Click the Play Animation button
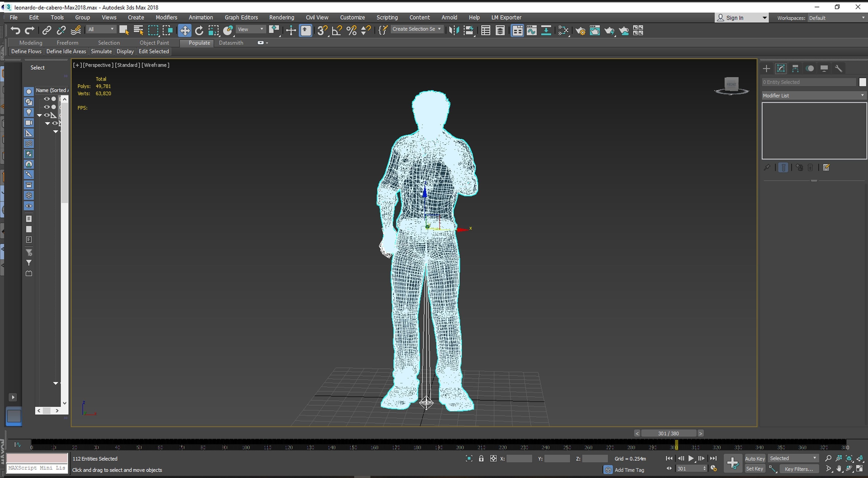The height and width of the screenshot is (478, 868). coord(691,459)
